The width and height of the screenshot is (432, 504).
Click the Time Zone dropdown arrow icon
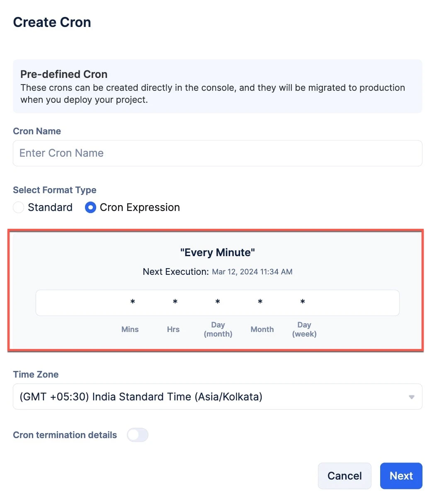[411, 397]
